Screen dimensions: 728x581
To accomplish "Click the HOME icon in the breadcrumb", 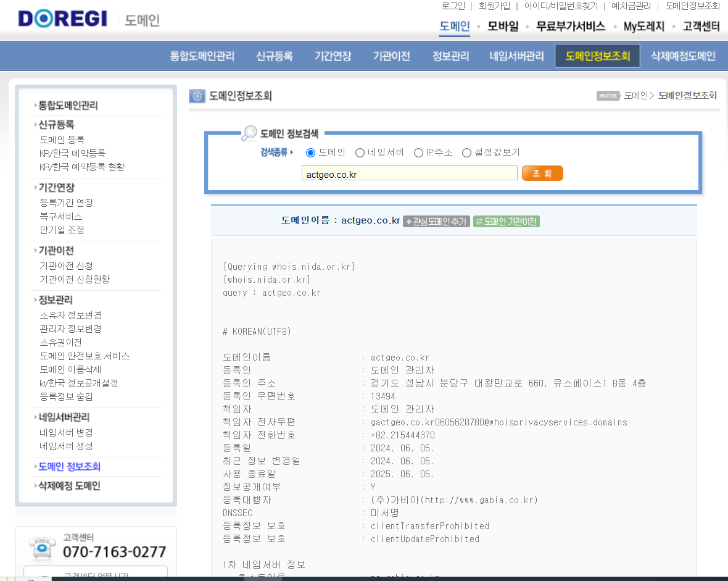I will pyautogui.click(x=608, y=96).
